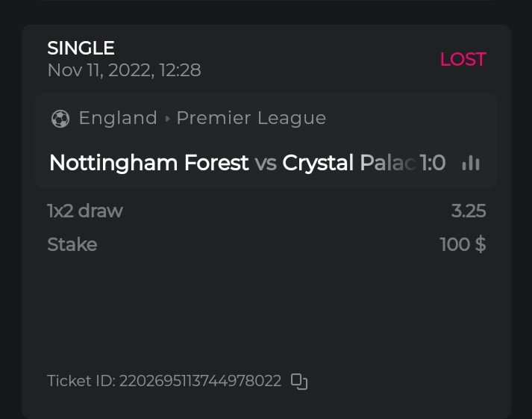Click the 'vs' text between teams

266,163
